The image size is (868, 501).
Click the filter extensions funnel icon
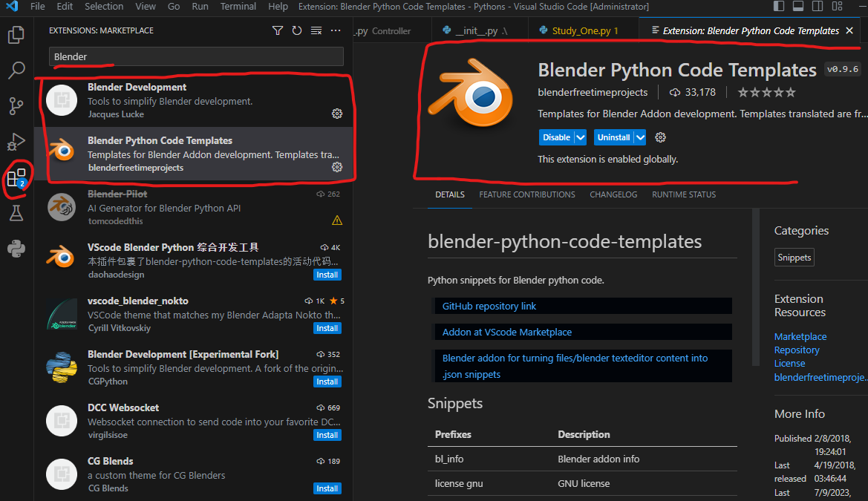pyautogui.click(x=278, y=30)
